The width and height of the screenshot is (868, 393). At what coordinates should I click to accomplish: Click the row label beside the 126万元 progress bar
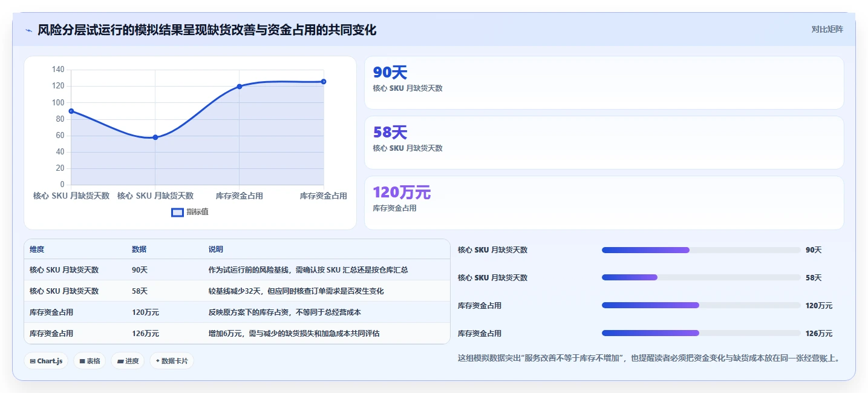click(480, 334)
